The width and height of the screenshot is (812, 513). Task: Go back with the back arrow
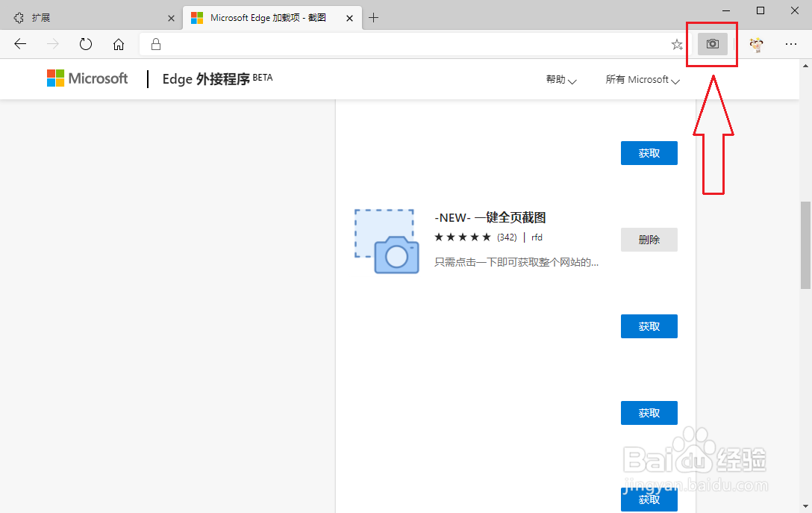click(x=20, y=44)
